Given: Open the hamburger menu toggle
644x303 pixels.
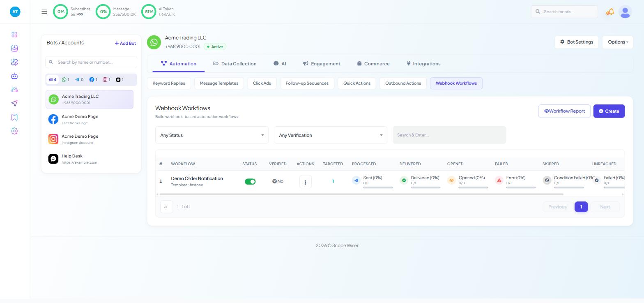Looking at the screenshot, I should point(44,12).
